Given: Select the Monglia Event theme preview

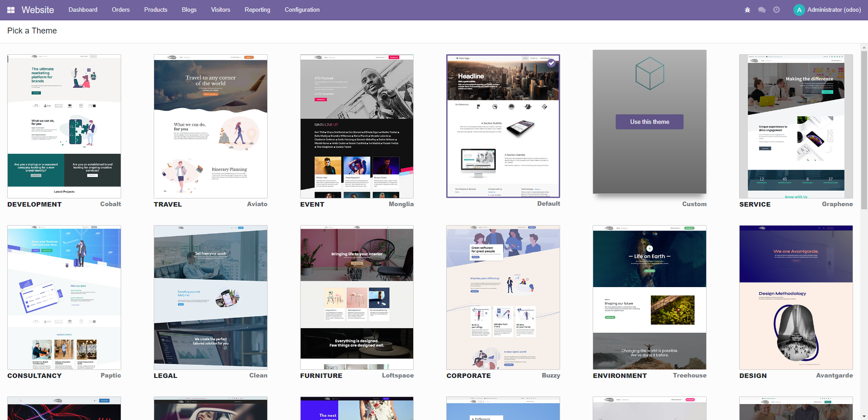Looking at the screenshot, I should point(357,127).
